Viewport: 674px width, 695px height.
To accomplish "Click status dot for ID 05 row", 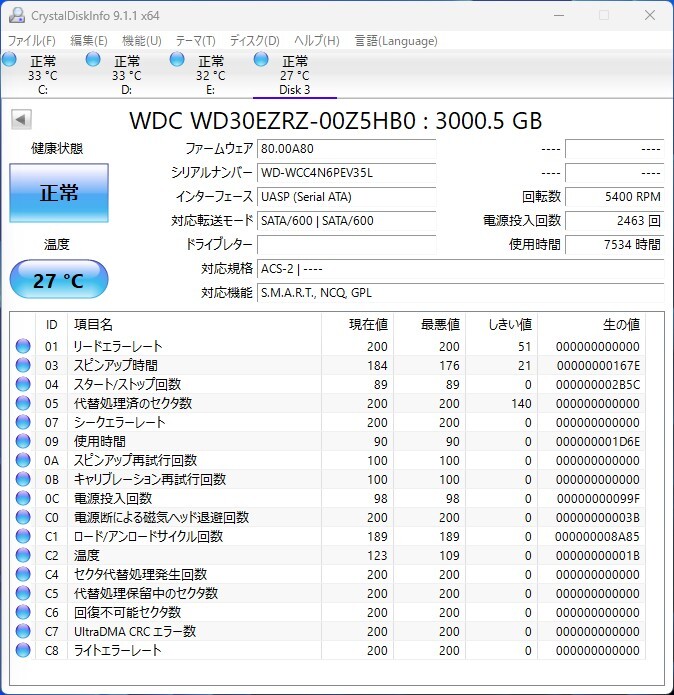I will point(23,403).
